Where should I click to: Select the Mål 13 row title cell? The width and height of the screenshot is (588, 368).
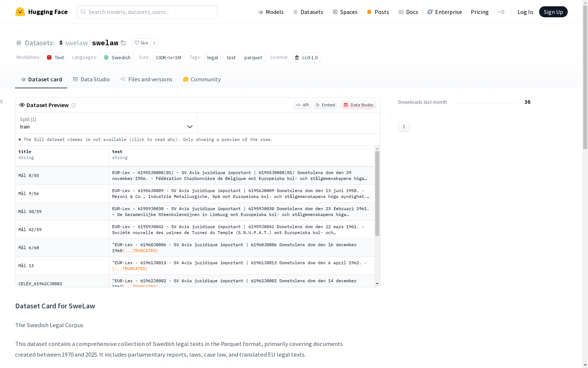click(x=62, y=266)
